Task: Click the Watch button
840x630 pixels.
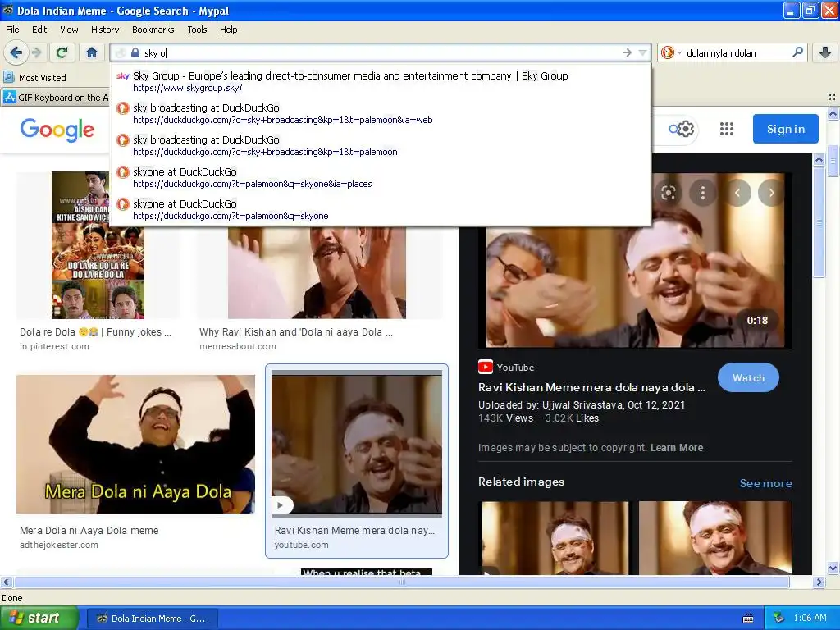Action: coord(748,377)
